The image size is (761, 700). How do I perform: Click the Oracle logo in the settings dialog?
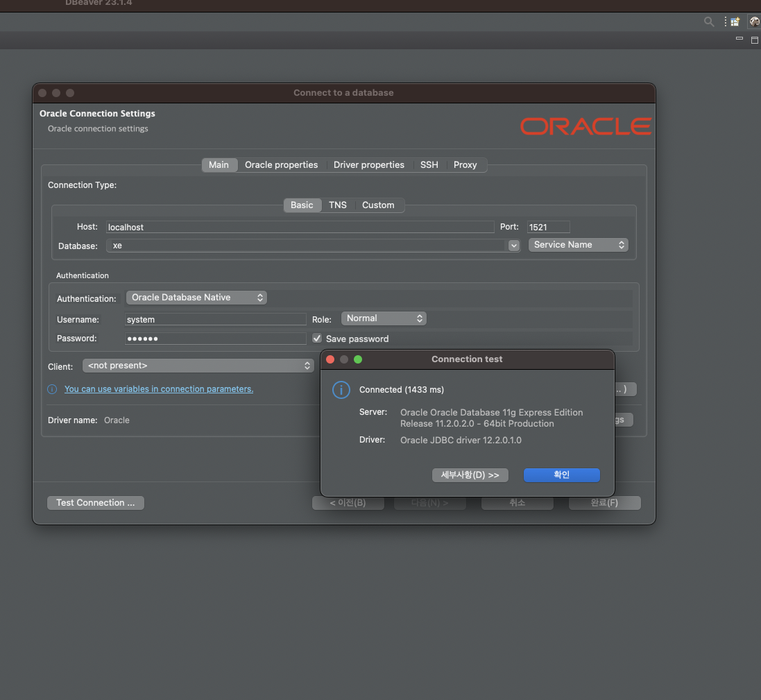(585, 126)
